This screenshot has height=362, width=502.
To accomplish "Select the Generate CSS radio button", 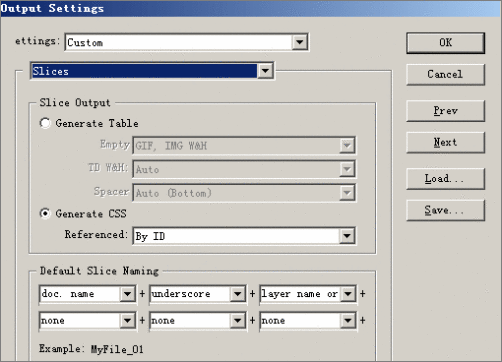I will point(45,213).
